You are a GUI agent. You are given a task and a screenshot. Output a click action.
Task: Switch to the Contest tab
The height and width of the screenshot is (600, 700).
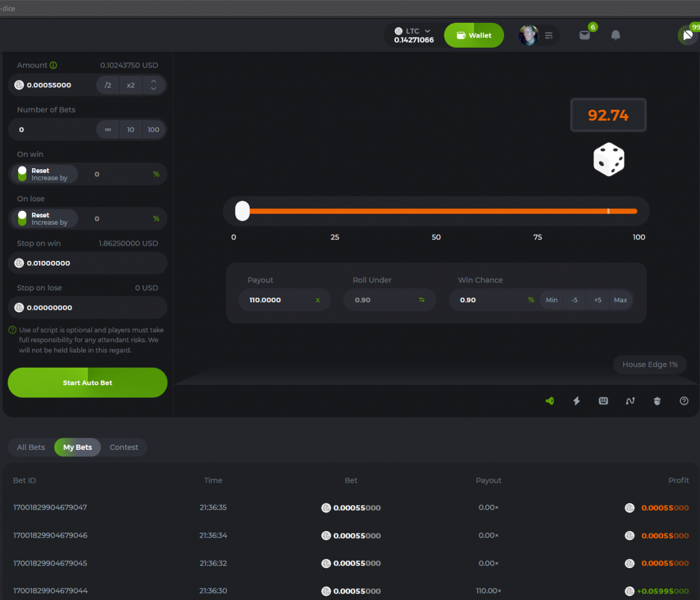(124, 448)
